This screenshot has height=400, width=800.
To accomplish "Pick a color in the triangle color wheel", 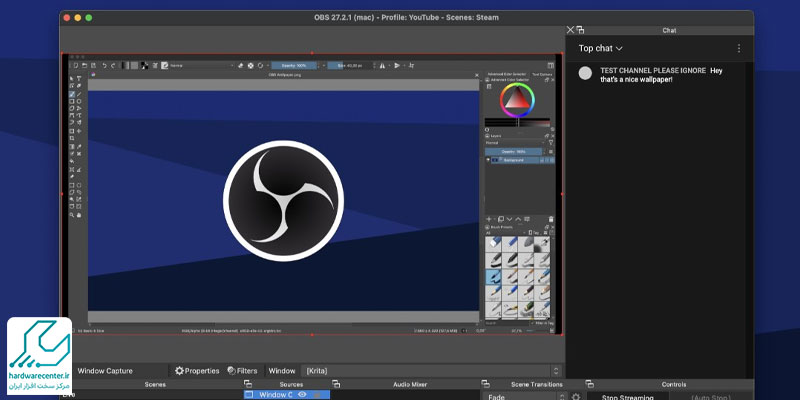I will pos(517,98).
